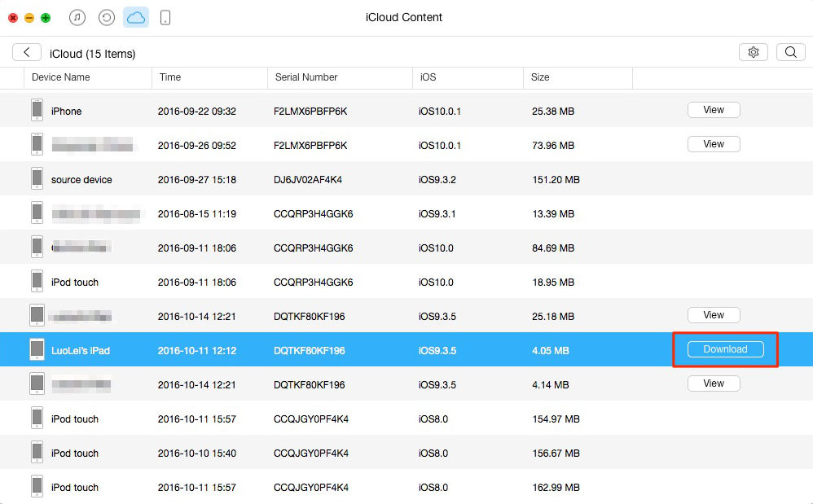This screenshot has width=813, height=504.
Task: Click the device icon for source device
Action: 37,179
